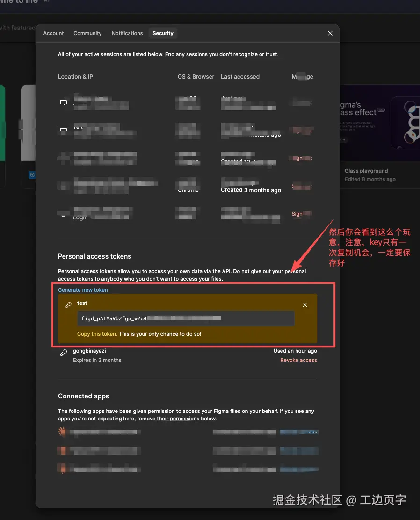Click 'Copy this token.' text
The height and width of the screenshot is (520, 420).
(x=97, y=334)
